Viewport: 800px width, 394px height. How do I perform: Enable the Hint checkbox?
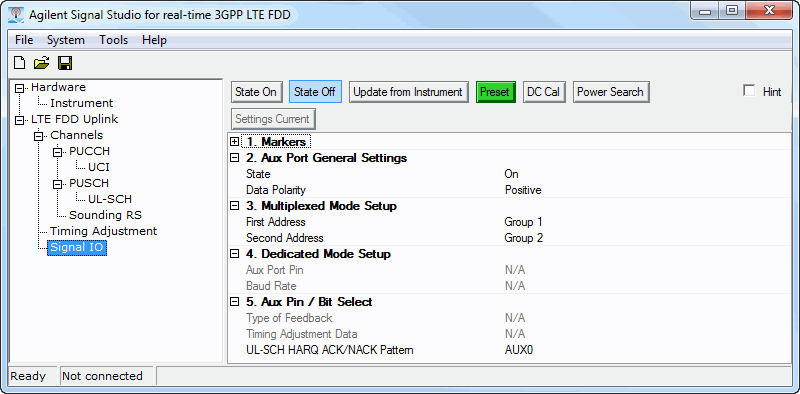tap(749, 91)
